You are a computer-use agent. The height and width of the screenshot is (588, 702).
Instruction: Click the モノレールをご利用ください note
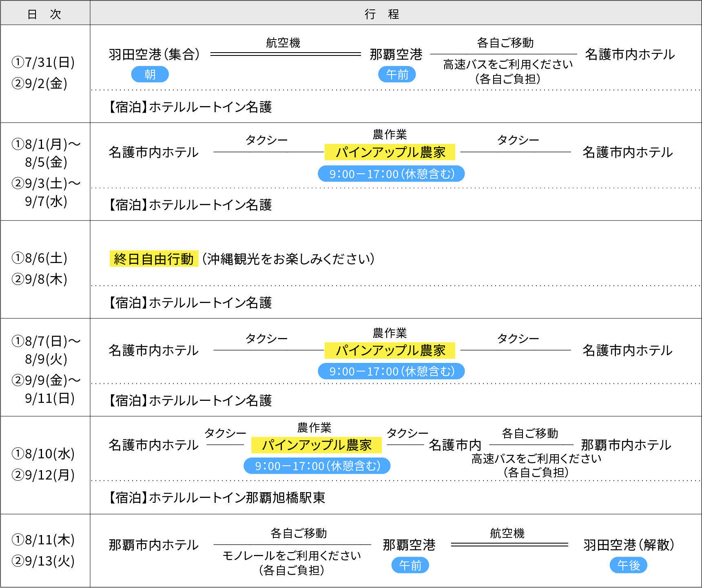(292, 555)
